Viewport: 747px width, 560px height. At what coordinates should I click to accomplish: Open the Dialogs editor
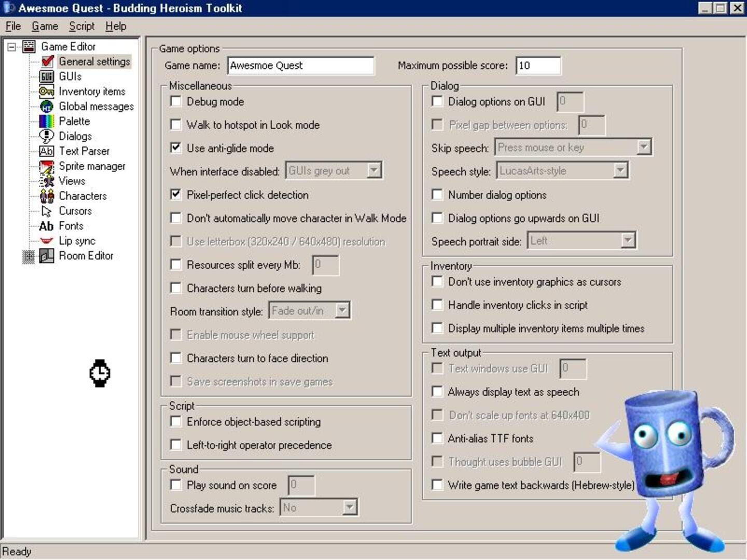click(x=75, y=136)
